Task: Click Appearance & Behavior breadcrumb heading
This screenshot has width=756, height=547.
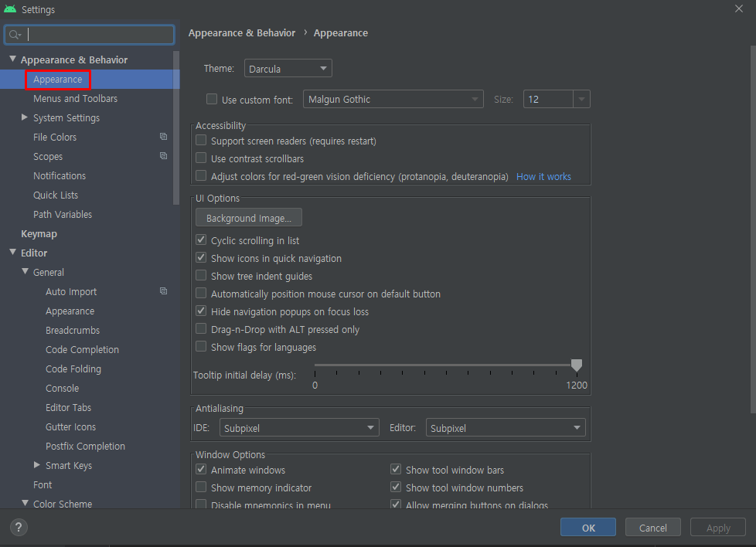Action: pos(241,32)
